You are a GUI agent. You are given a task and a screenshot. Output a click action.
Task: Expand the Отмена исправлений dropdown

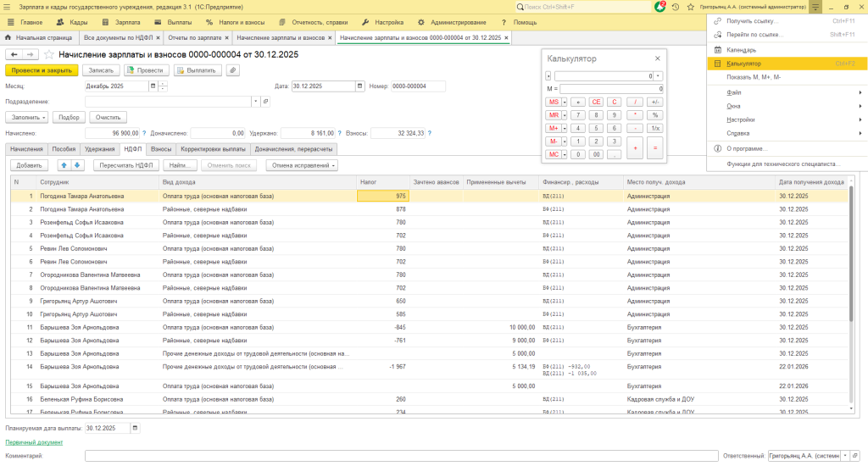[x=301, y=165]
